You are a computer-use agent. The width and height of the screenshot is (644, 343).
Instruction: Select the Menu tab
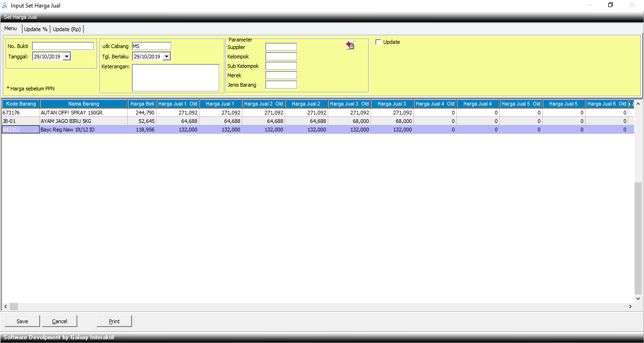point(11,29)
